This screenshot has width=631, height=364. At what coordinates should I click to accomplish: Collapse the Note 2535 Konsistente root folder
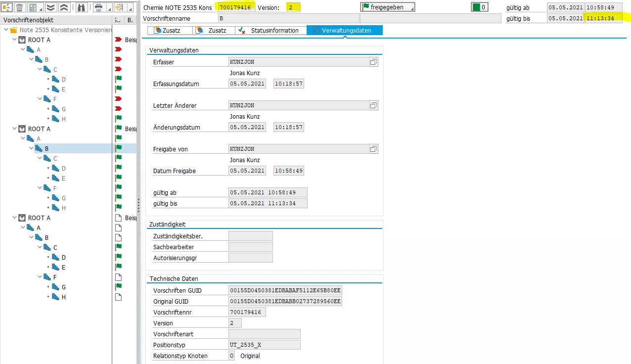(6, 30)
